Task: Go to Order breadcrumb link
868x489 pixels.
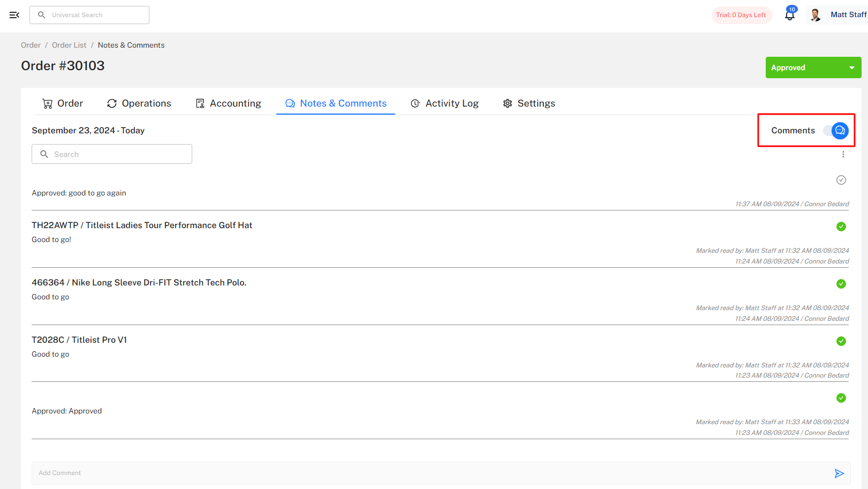Action: coord(31,45)
